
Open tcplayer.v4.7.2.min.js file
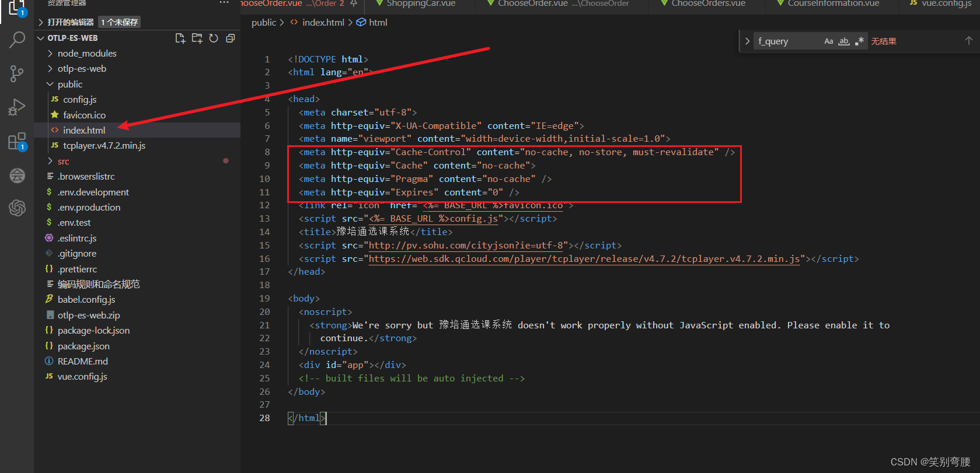click(137, 145)
